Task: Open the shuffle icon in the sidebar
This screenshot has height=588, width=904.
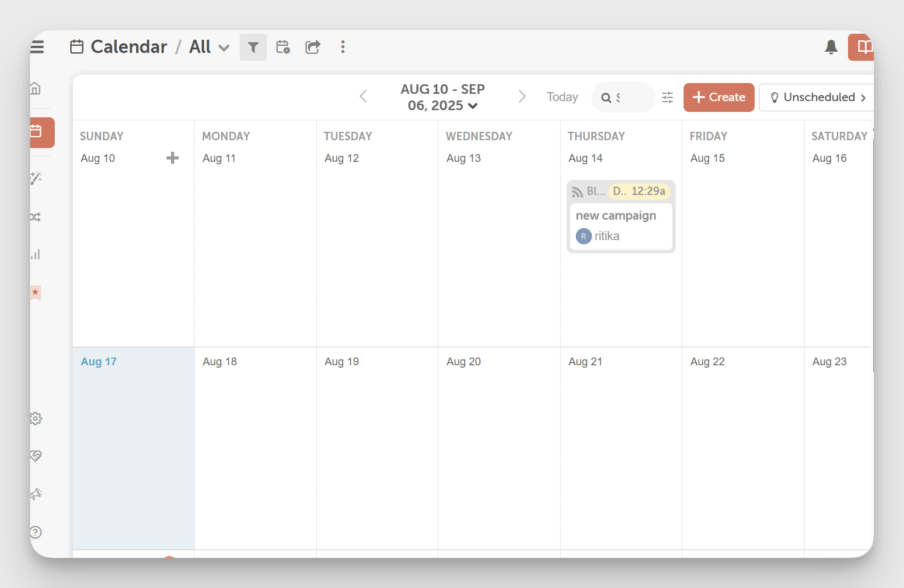Action: [36, 217]
